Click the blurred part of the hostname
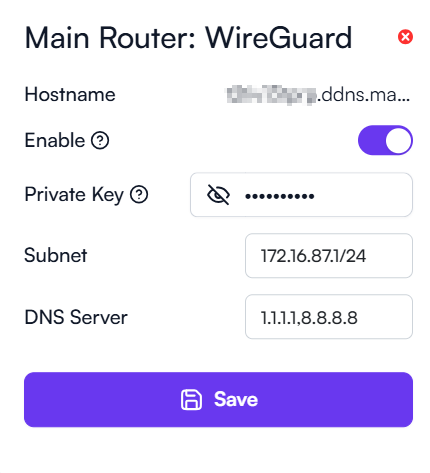430x473 pixels. point(271,95)
